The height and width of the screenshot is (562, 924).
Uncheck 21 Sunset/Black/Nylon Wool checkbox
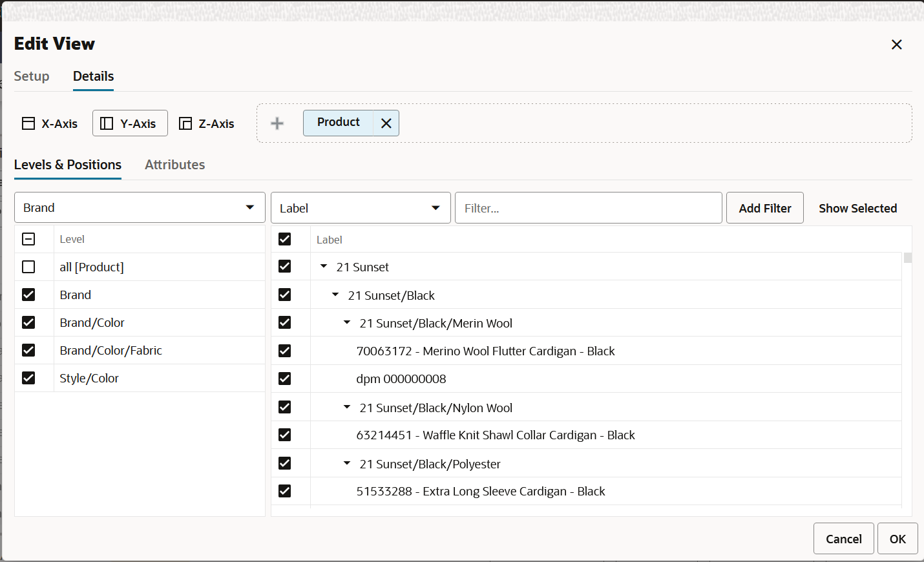284,407
